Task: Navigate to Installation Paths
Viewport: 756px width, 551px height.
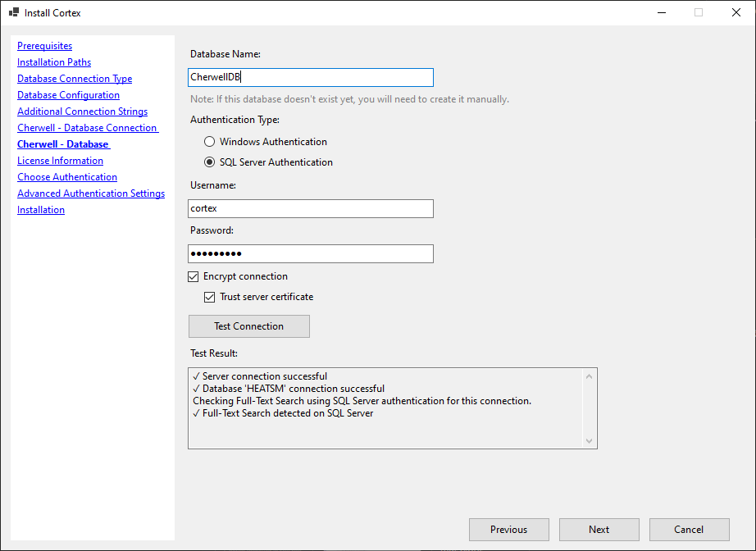Action: click(53, 61)
